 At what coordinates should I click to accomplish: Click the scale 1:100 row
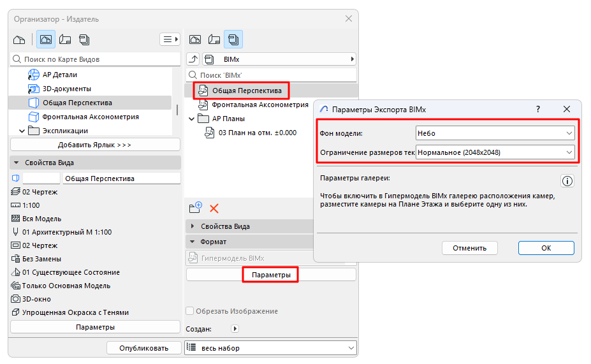point(26,205)
